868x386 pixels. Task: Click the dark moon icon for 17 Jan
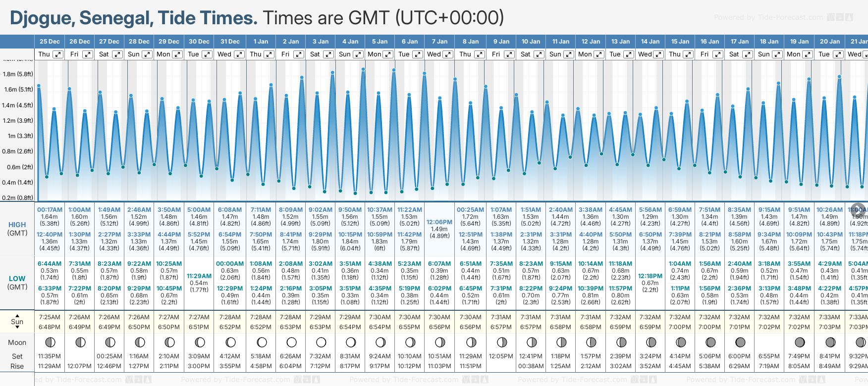coord(740,342)
